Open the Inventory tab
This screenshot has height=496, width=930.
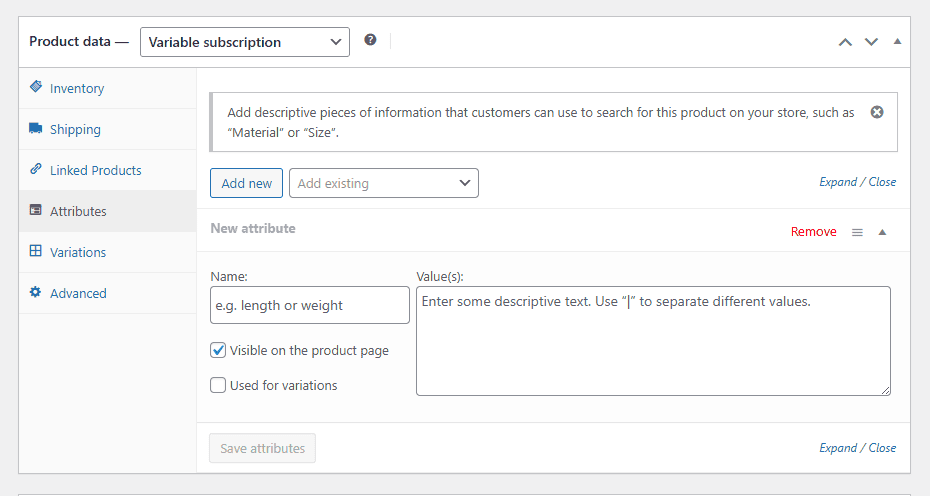click(x=107, y=88)
